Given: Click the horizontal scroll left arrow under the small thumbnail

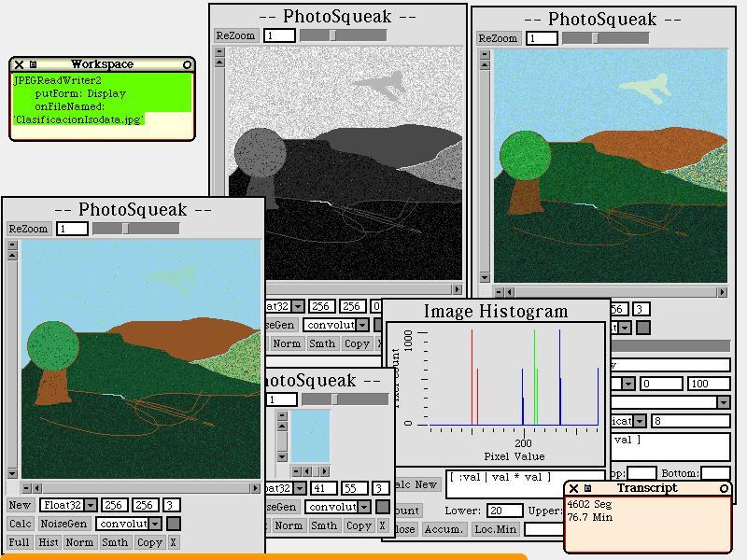Looking at the screenshot, I should click(x=307, y=471).
